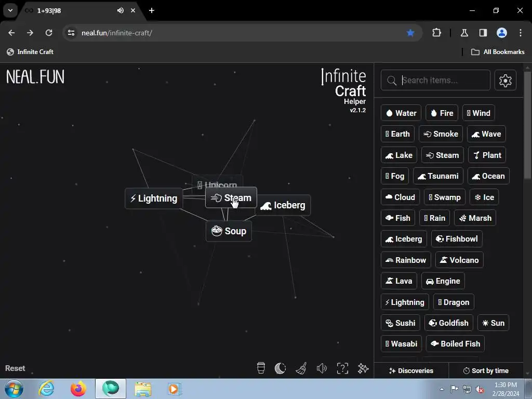Open the browser extensions puzzle icon
The width and height of the screenshot is (532, 399).
coord(436,33)
